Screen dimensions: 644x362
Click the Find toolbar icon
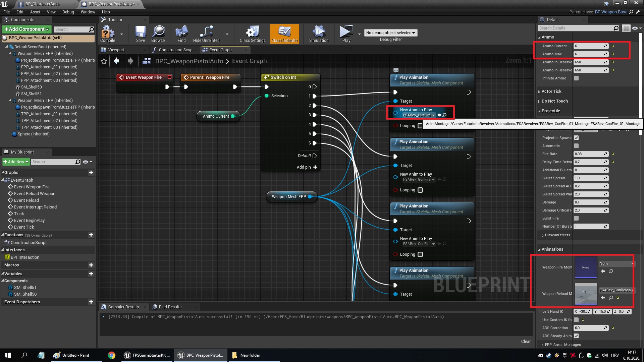[181, 34]
